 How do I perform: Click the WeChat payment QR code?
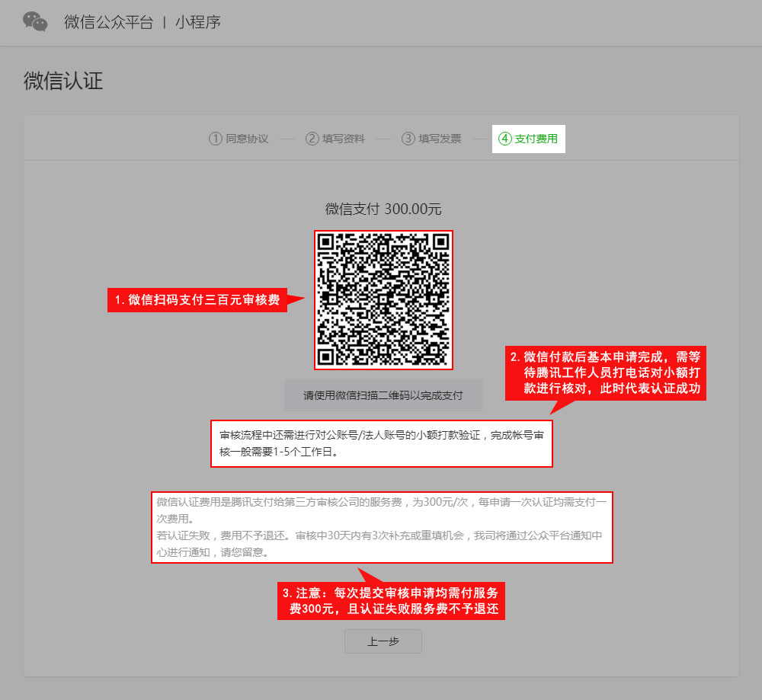383,299
